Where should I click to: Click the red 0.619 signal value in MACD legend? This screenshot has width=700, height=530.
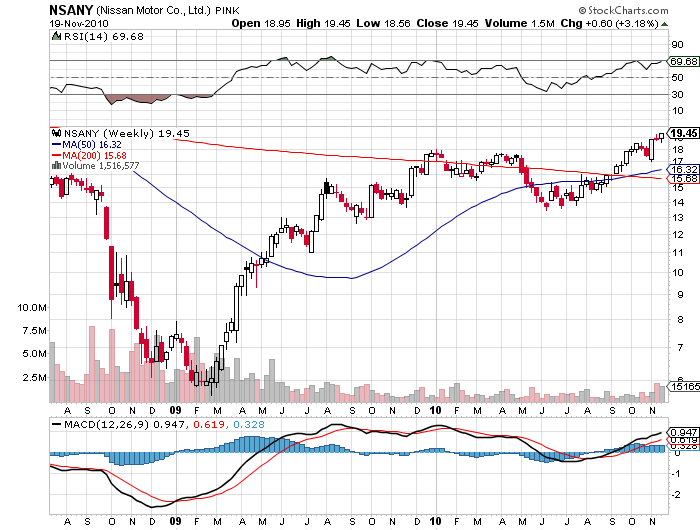[209, 424]
